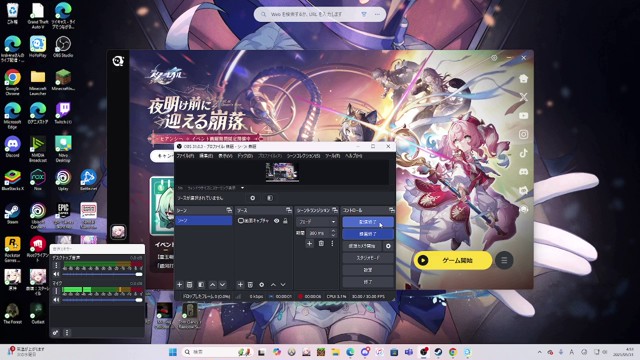Image resolution: width=640 pixels, height=360 pixels.
Task: Launch BlueStacks X from the desktop
Action: [12, 180]
